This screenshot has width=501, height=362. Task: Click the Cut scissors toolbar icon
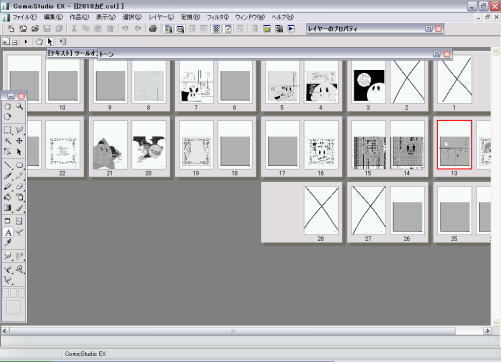tap(74, 29)
